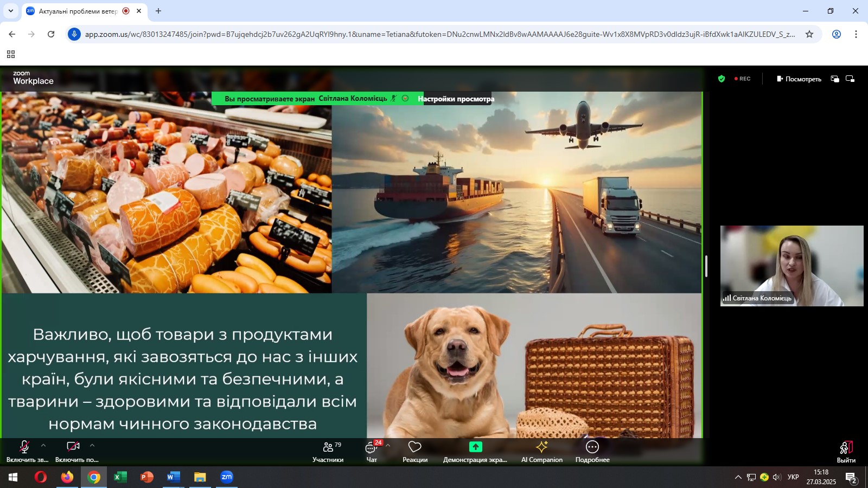Click the green security shield icon
Screen dimensions: 868x488
point(722,79)
